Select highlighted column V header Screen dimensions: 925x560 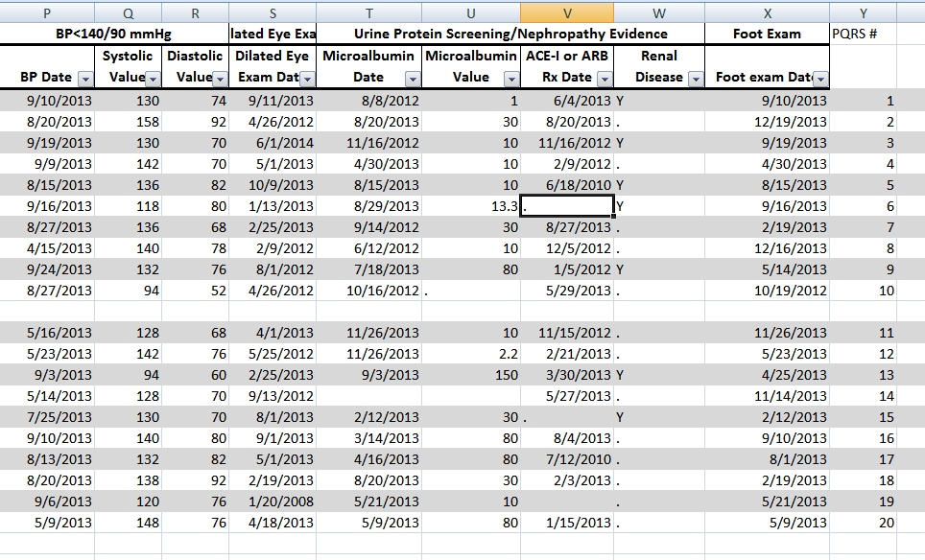click(567, 13)
